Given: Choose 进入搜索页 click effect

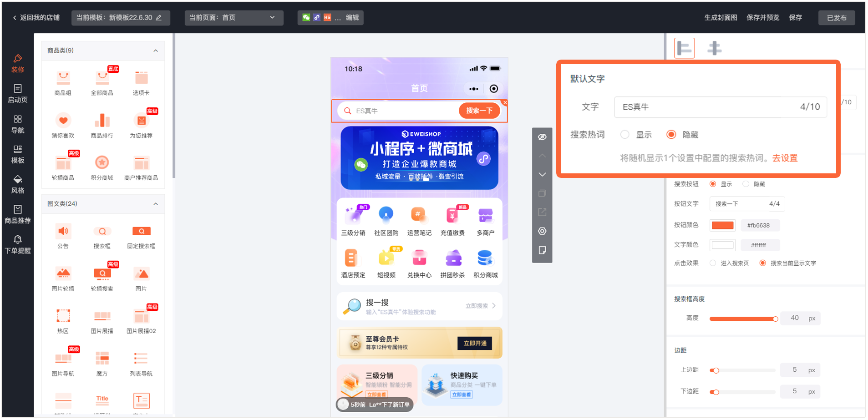Looking at the screenshot, I should point(713,263).
